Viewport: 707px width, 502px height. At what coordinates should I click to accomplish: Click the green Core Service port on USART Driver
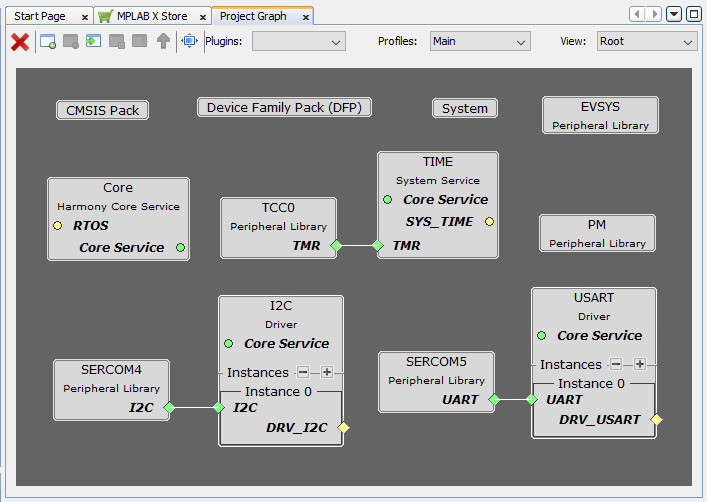(x=542, y=336)
